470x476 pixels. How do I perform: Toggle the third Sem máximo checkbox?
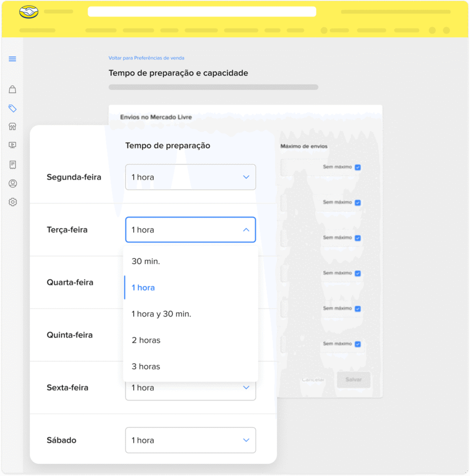tap(358, 238)
